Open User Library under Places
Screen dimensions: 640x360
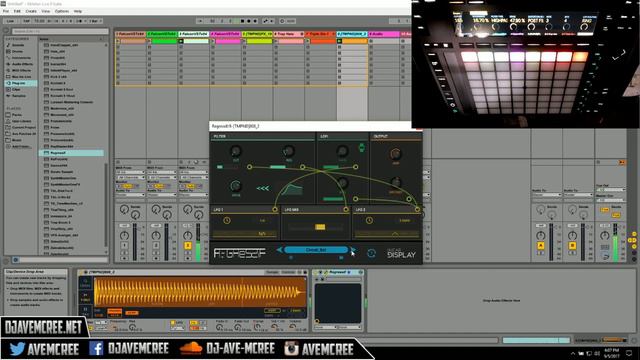pyautogui.click(x=21, y=121)
